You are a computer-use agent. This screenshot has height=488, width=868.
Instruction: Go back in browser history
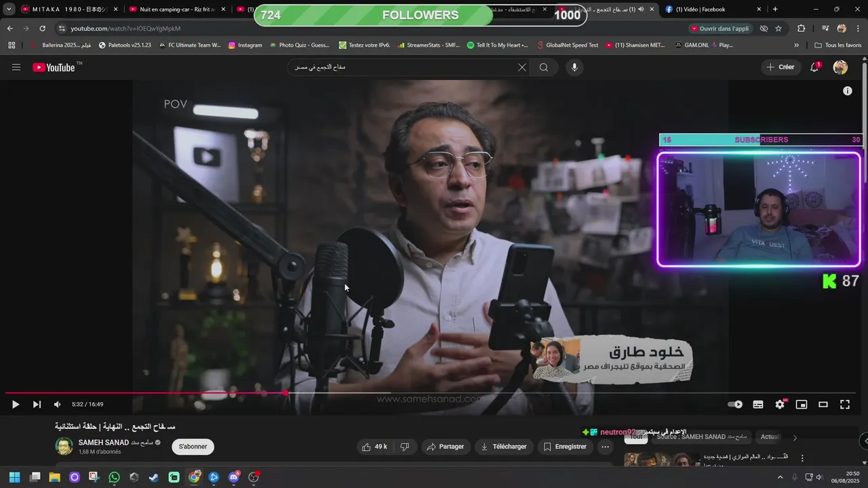9,28
